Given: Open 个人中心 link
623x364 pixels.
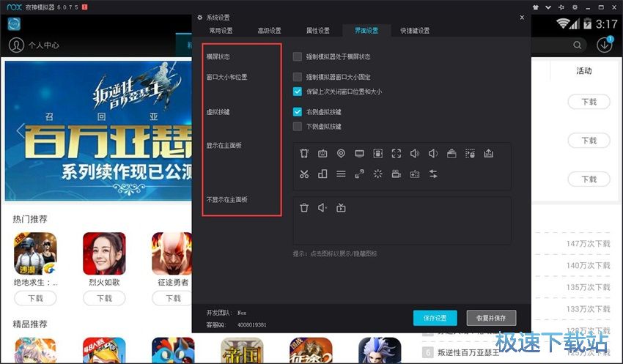Looking at the screenshot, I should coord(44,45).
